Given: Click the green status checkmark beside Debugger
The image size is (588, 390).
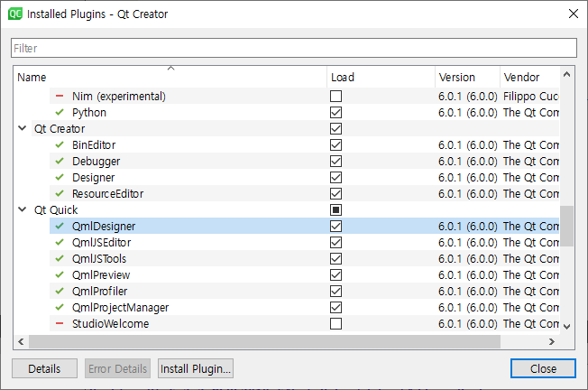Looking at the screenshot, I should tap(60, 161).
